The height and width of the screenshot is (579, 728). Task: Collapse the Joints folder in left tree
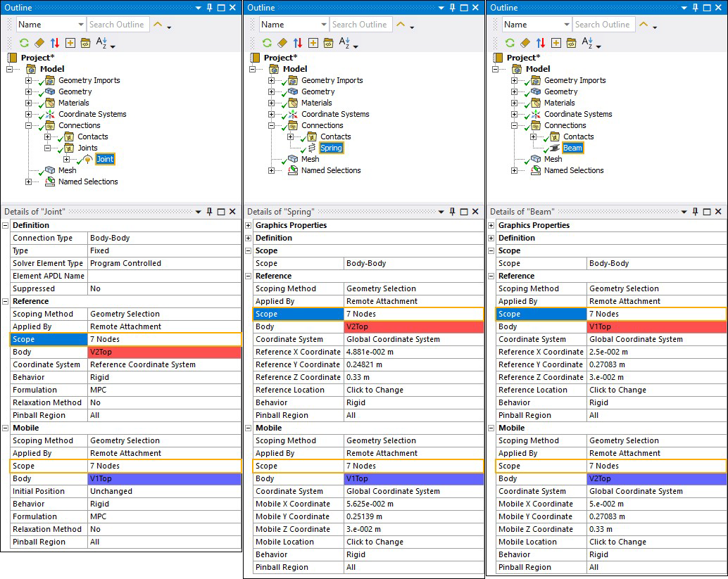47,148
